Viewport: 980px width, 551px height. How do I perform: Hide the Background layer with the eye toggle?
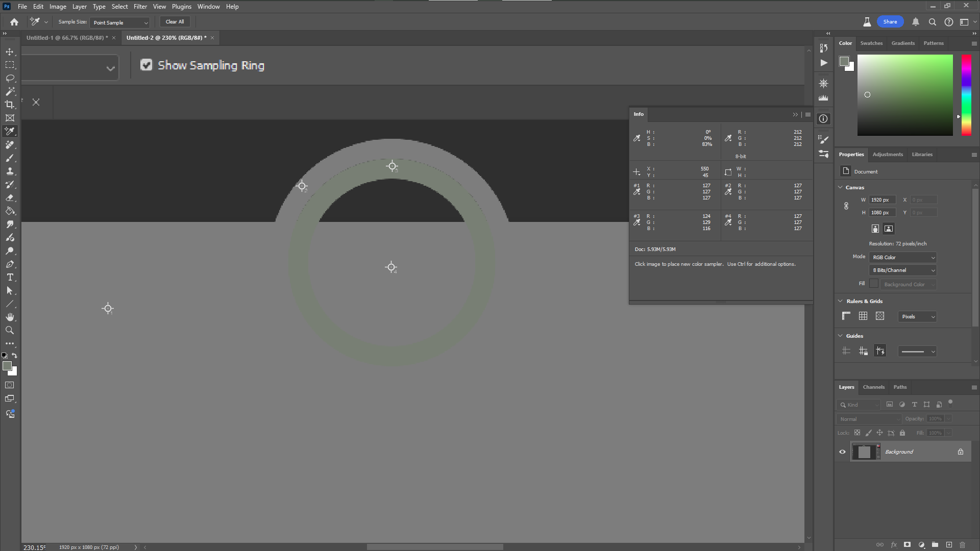842,452
